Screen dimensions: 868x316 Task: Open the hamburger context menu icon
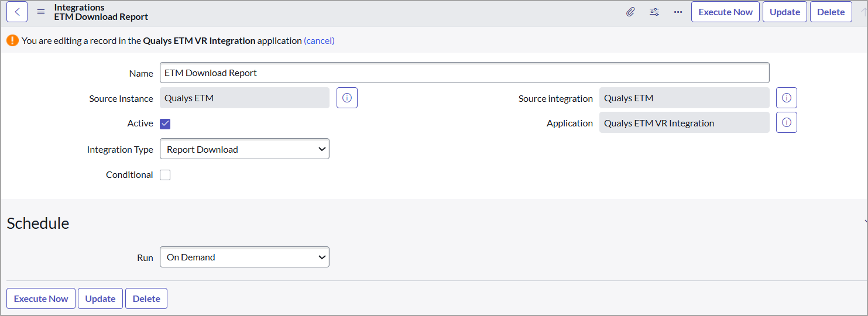click(x=41, y=12)
